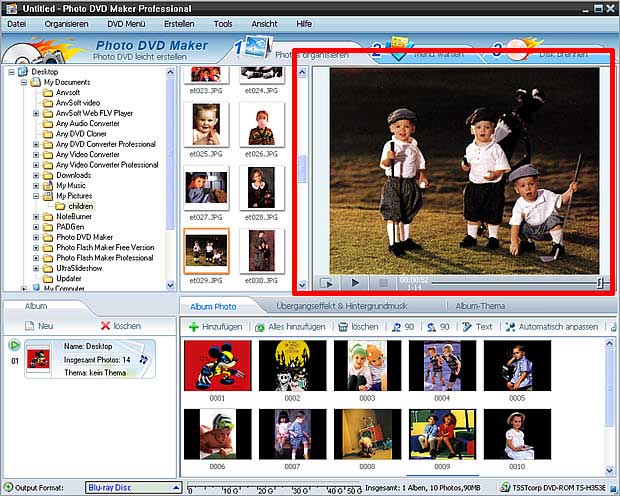Open the Erstellen menu
This screenshot has height=496, width=620.
coord(179,24)
